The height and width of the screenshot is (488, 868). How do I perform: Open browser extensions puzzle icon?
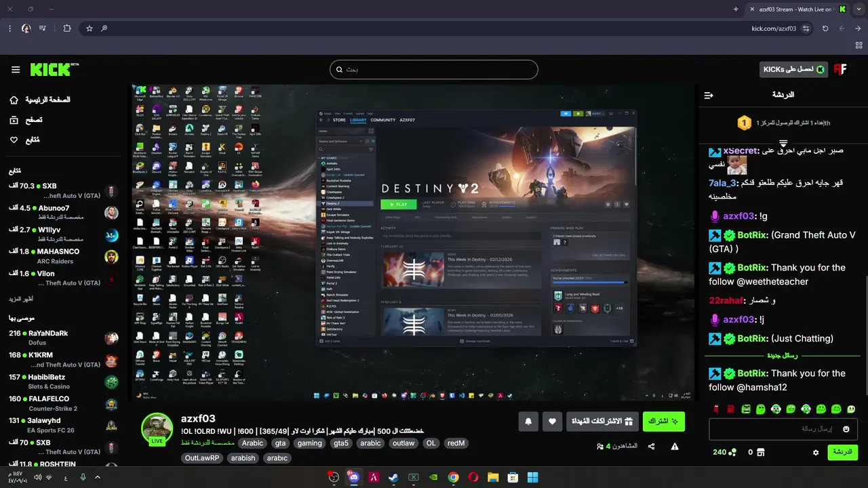pyautogui.click(x=66, y=28)
